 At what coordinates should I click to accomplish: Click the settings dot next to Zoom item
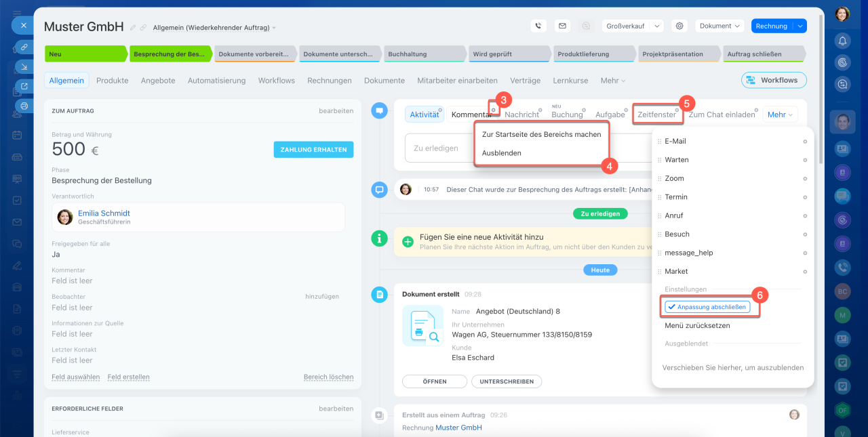tap(805, 179)
